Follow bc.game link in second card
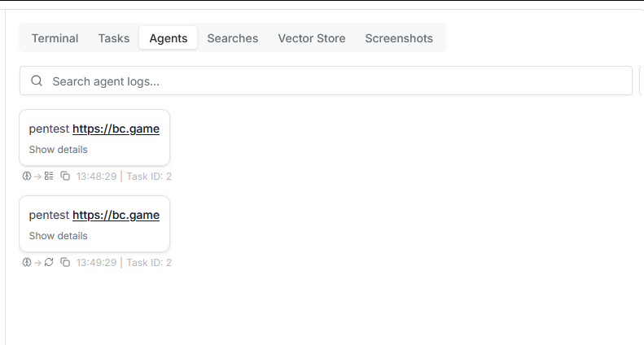This screenshot has width=644, height=345. click(116, 215)
